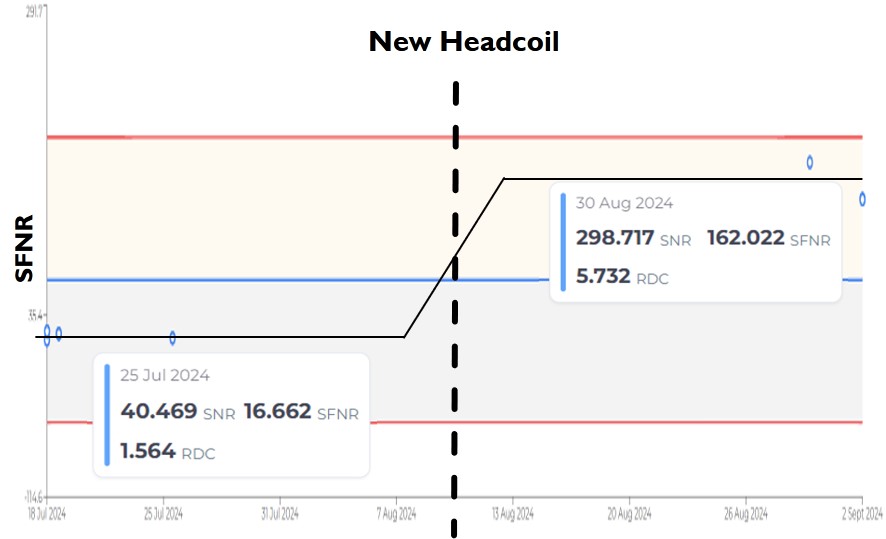Screen dimensions: 886x539
Task: Select the 7 Aug 2024 x-axis date
Action: [x=397, y=514]
